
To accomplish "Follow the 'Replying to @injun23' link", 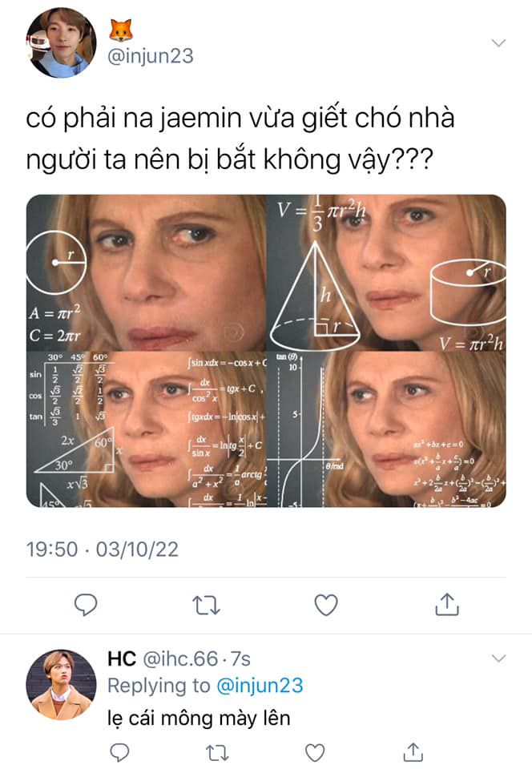I will coord(205,686).
